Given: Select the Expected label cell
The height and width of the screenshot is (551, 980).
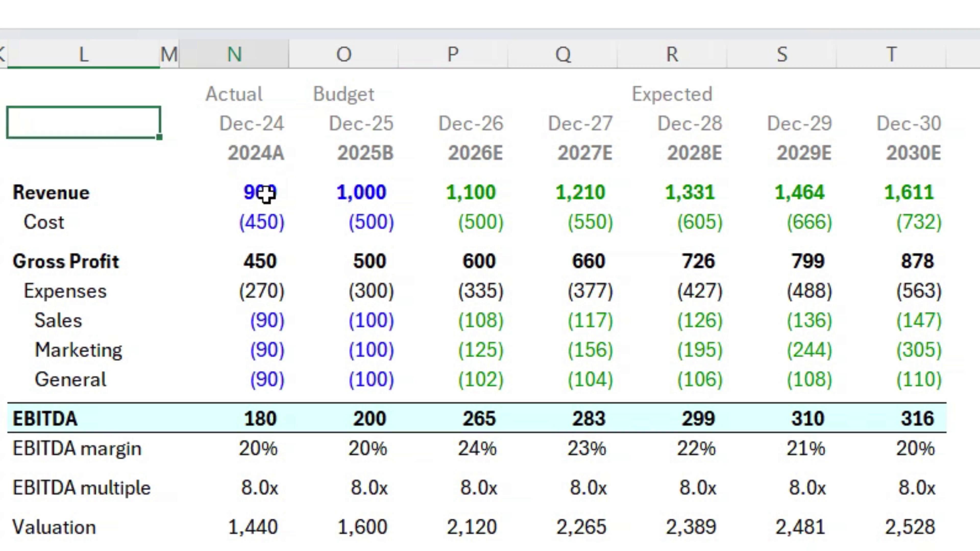Looking at the screenshot, I should coord(672,94).
